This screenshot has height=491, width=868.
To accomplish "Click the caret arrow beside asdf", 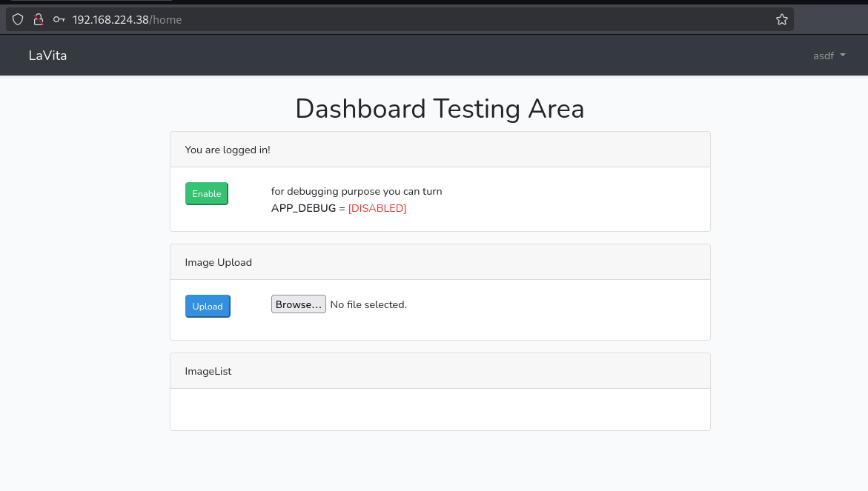I will click(843, 56).
